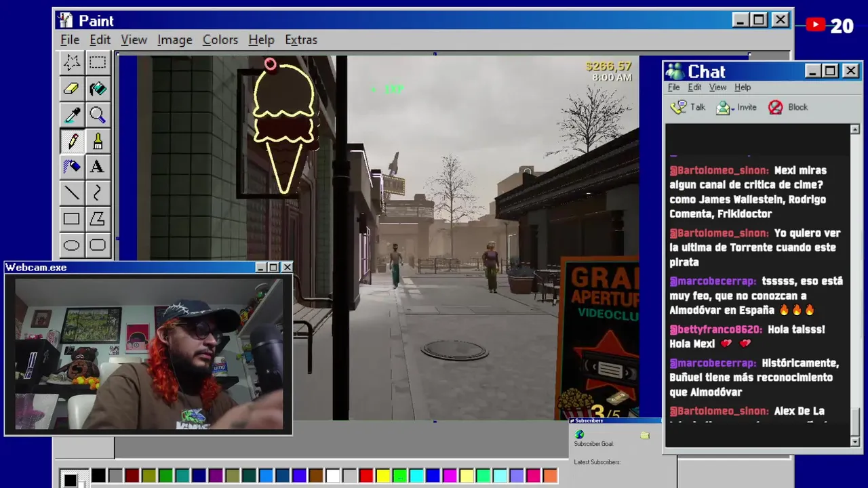Screen dimensions: 868x488
Task: Select the Rounded Rectangle tool
Action: pos(97,245)
